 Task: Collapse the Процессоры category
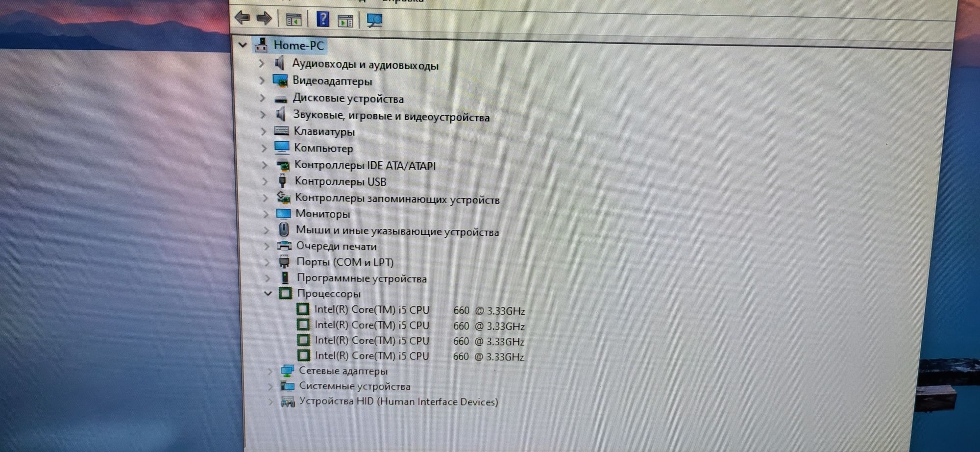[268, 294]
